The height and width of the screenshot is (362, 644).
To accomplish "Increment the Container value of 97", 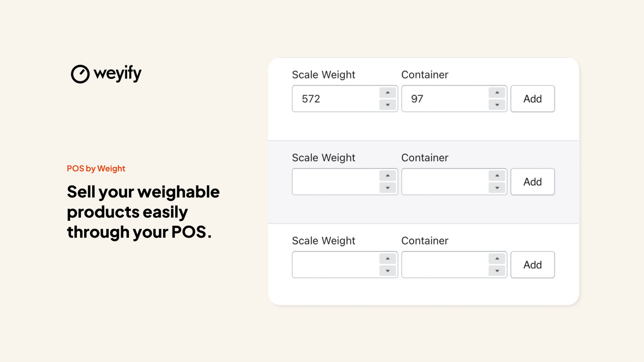I will coord(497,92).
